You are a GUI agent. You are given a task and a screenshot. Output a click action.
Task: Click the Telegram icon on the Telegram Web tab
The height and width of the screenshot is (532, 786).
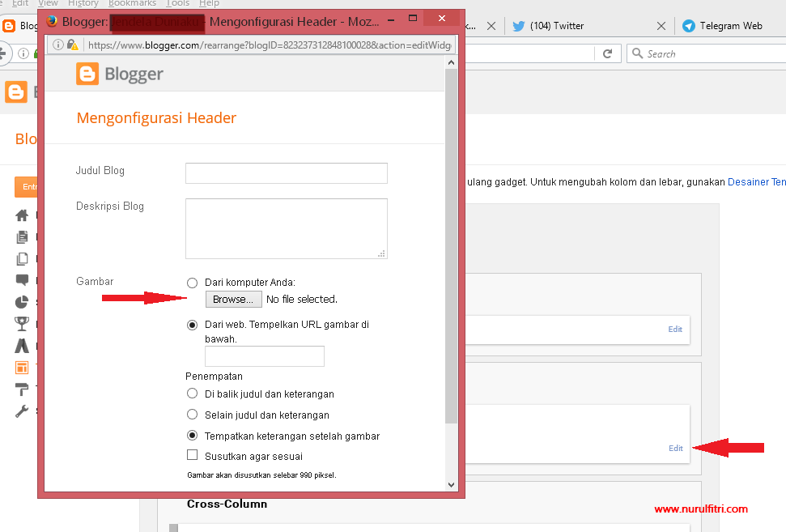click(689, 26)
